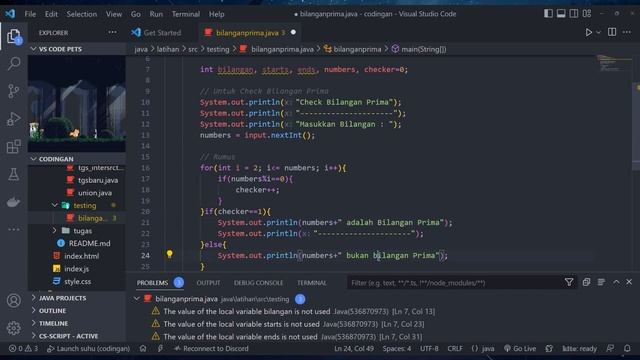The height and width of the screenshot is (360, 640).
Task: Show additional activity bar views
Action: pyautogui.click(x=13, y=229)
